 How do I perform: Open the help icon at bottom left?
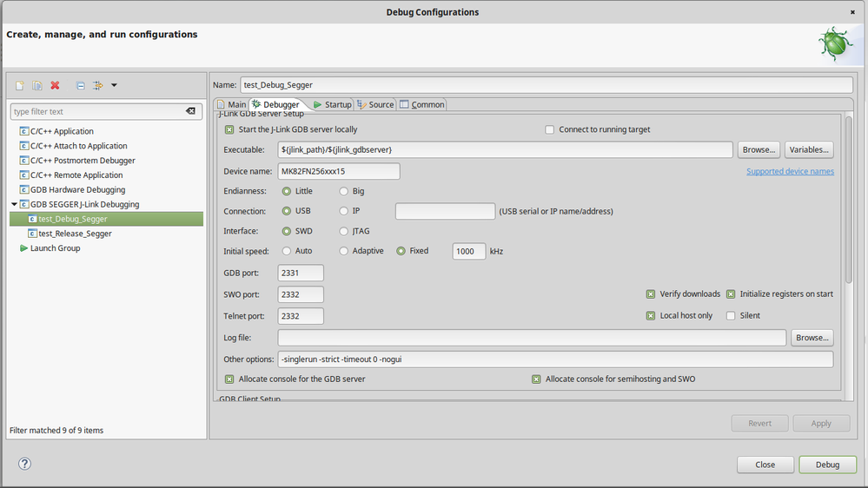tap(24, 464)
